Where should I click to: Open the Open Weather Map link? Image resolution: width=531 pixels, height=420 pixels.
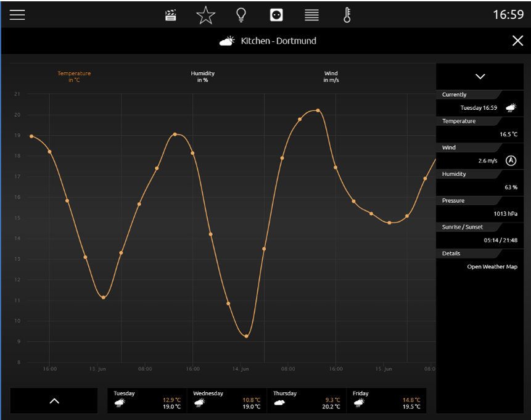[x=492, y=266]
